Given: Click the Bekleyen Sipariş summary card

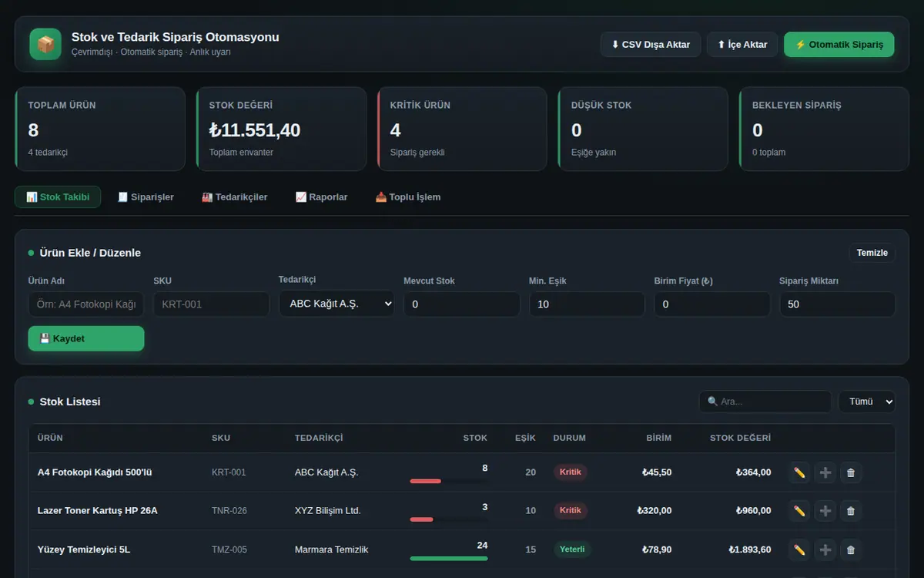Looking at the screenshot, I should coord(825,129).
